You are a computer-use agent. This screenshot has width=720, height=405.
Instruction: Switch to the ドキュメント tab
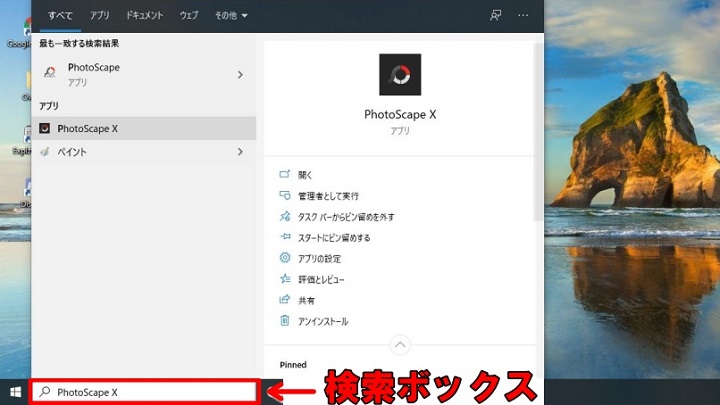[145, 16]
